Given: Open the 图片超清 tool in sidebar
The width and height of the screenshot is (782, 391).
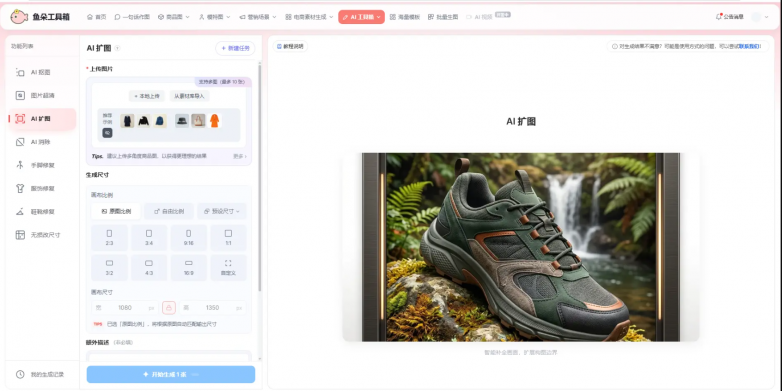Looking at the screenshot, I should pyautogui.click(x=42, y=95).
